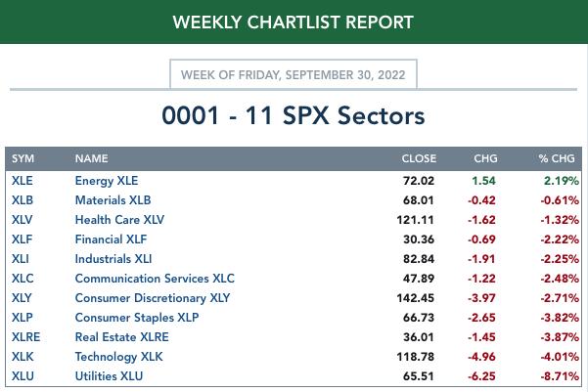Click the Industrials XLI name link

113,259
